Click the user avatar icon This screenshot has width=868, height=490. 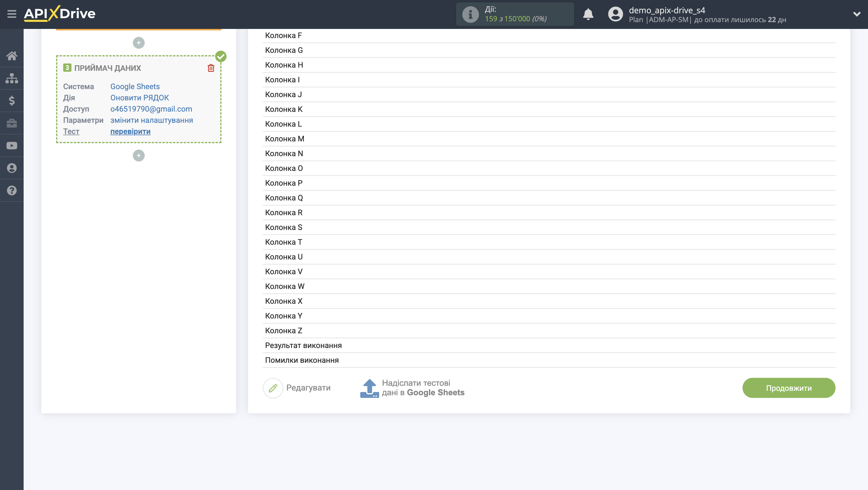(615, 14)
